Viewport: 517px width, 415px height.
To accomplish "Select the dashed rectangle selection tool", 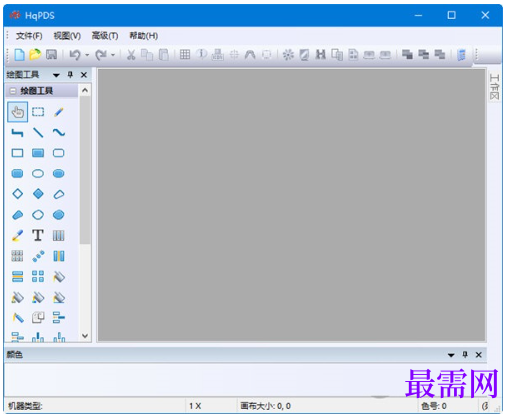I will 38,112.
